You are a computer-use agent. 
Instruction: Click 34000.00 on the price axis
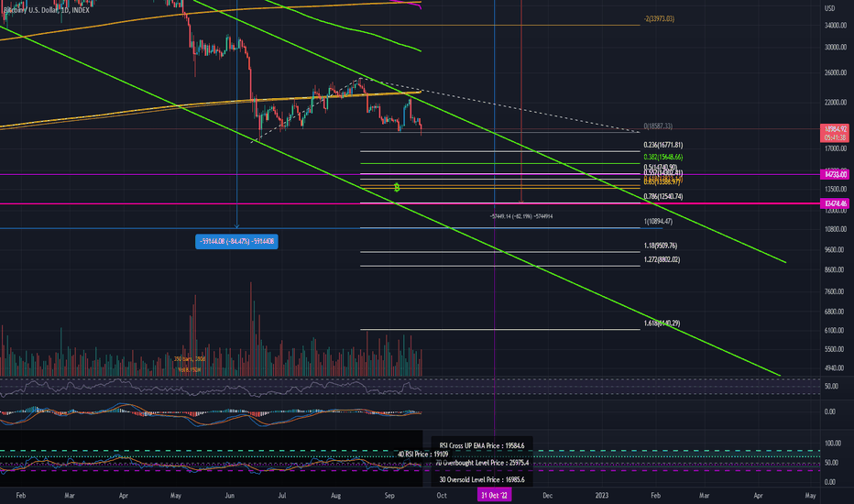(x=836, y=26)
